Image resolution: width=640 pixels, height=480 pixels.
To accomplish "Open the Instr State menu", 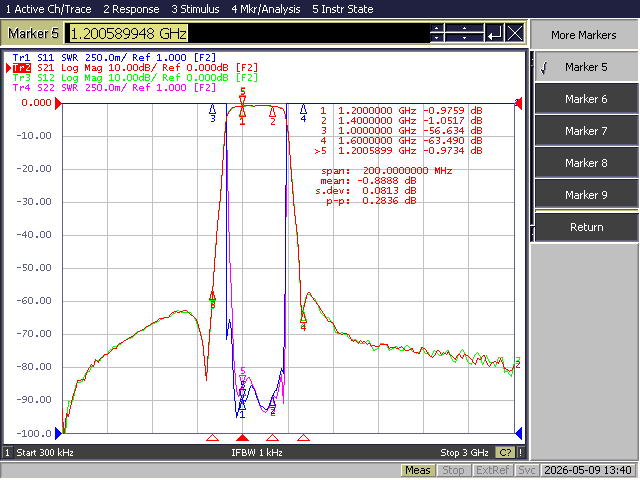I will 342,9.
